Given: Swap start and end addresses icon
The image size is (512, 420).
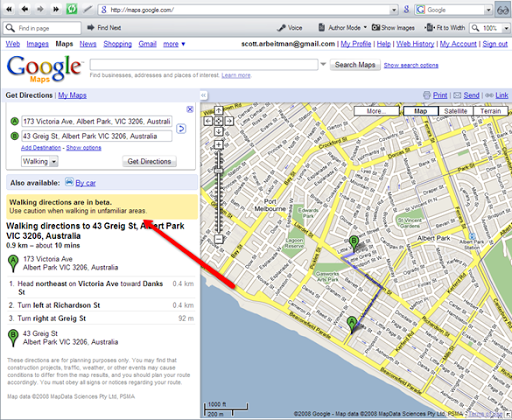Looking at the screenshot, I should pos(181,129).
